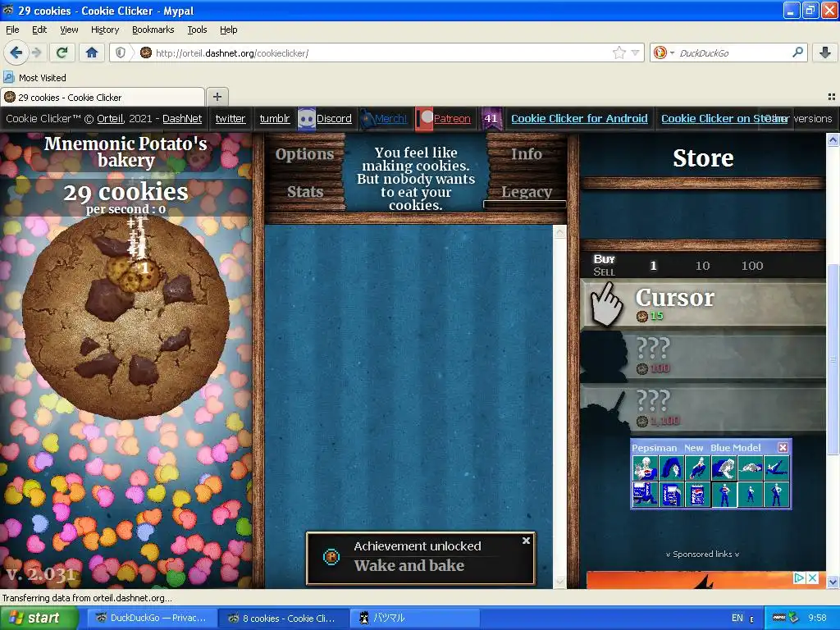The height and width of the screenshot is (630, 840).
Task: Open downloads with the down arrow icon
Action: pyautogui.click(x=825, y=52)
